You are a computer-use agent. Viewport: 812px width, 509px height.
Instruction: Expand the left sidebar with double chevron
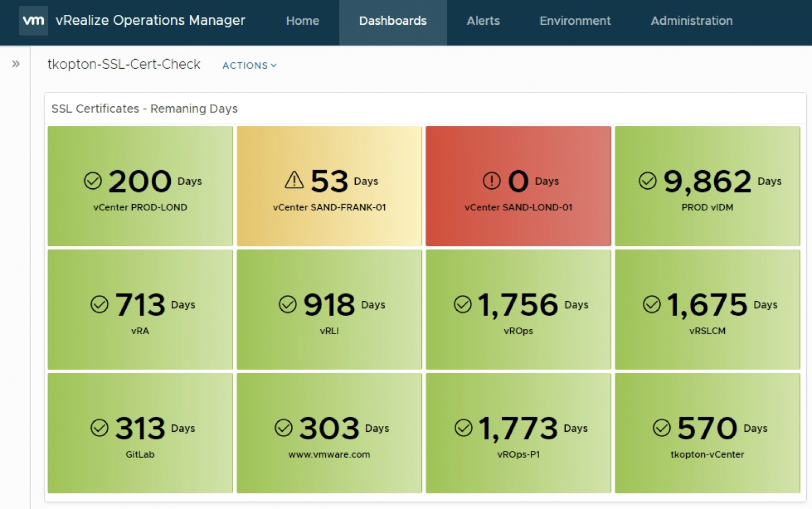[16, 64]
